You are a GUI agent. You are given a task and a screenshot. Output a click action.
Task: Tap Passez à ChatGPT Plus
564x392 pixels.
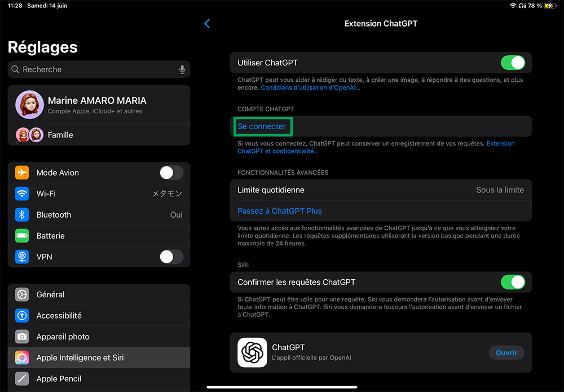tap(280, 211)
